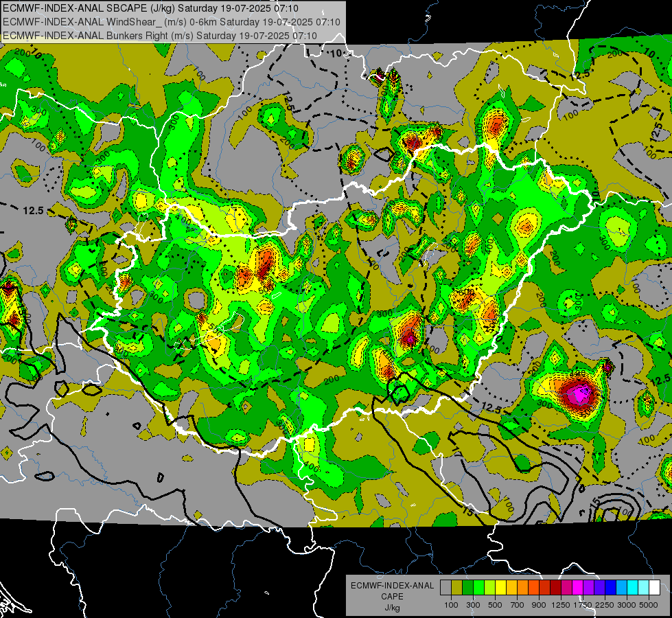Viewport: 672px width, 618px height.
Task: Select the bright magenta legend swatch
Action: [x=578, y=588]
